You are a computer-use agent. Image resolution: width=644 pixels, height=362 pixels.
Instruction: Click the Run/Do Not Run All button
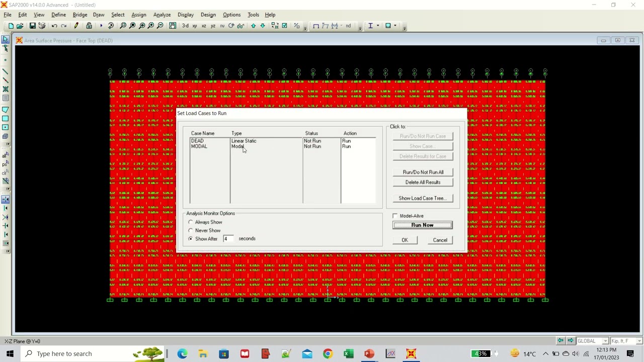pos(423,172)
